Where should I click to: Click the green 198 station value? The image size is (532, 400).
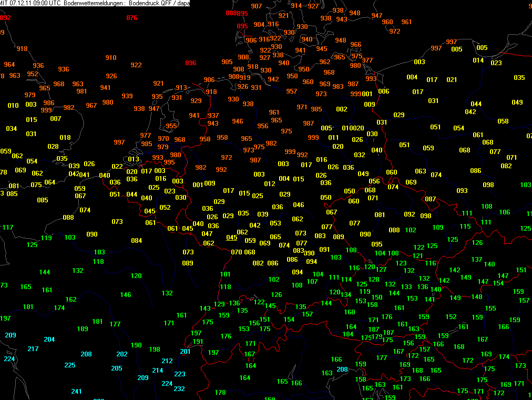(x=155, y=350)
